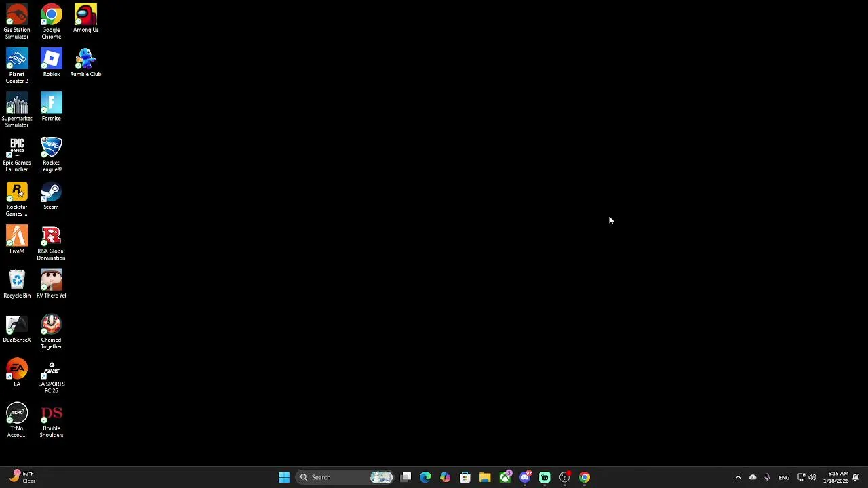Image resolution: width=868 pixels, height=488 pixels.
Task: Open the notification bell in the tray
Action: [856, 477]
